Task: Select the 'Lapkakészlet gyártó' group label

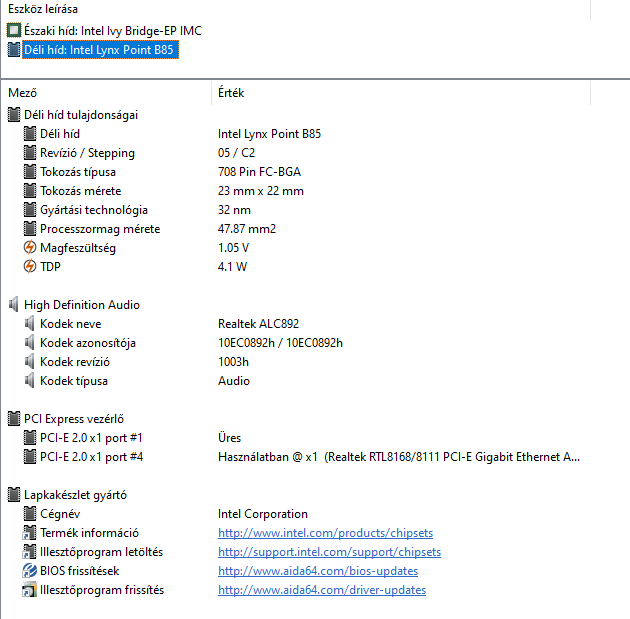Action: point(76,495)
